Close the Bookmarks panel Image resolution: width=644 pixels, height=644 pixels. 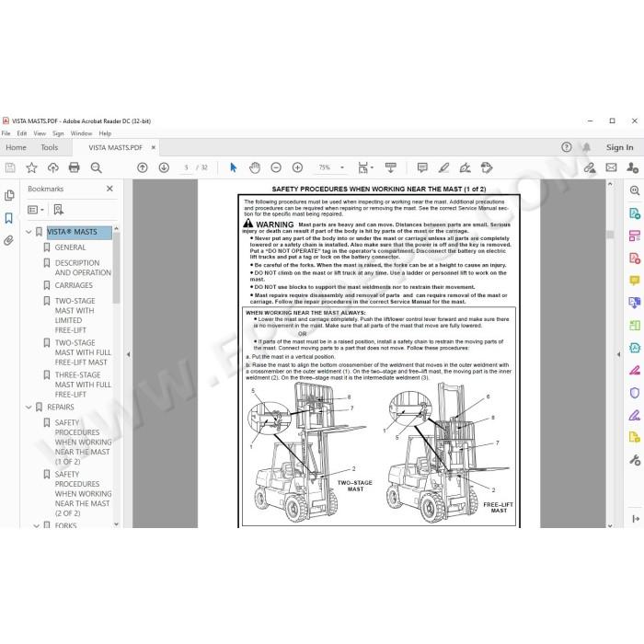[109, 189]
